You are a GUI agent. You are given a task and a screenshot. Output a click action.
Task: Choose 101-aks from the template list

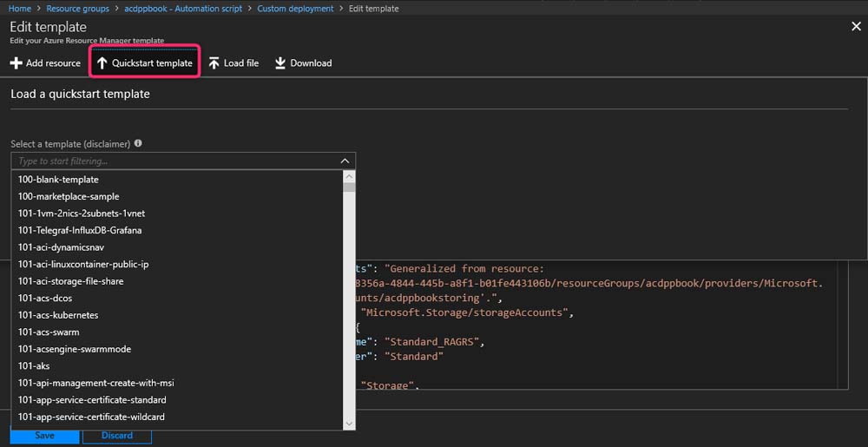click(33, 366)
